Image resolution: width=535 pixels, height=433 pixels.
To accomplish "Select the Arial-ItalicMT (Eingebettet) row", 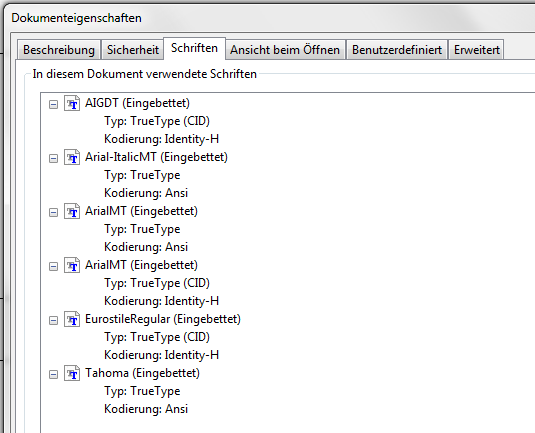I will tap(156, 157).
